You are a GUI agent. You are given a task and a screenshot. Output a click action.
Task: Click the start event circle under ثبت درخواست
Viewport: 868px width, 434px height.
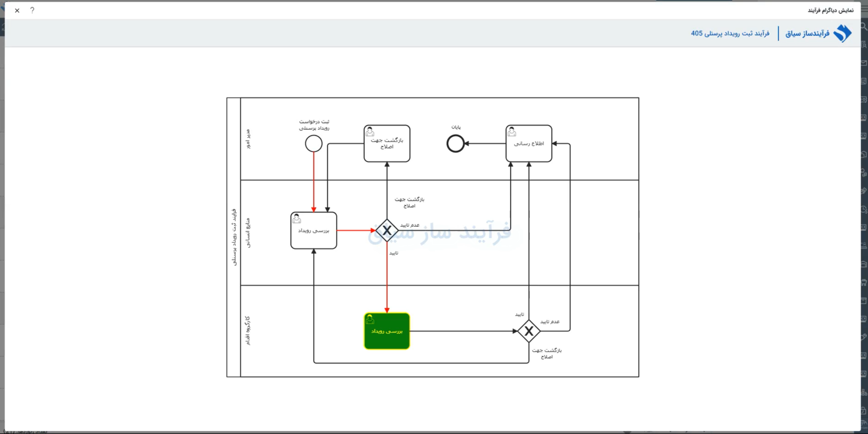click(x=314, y=144)
